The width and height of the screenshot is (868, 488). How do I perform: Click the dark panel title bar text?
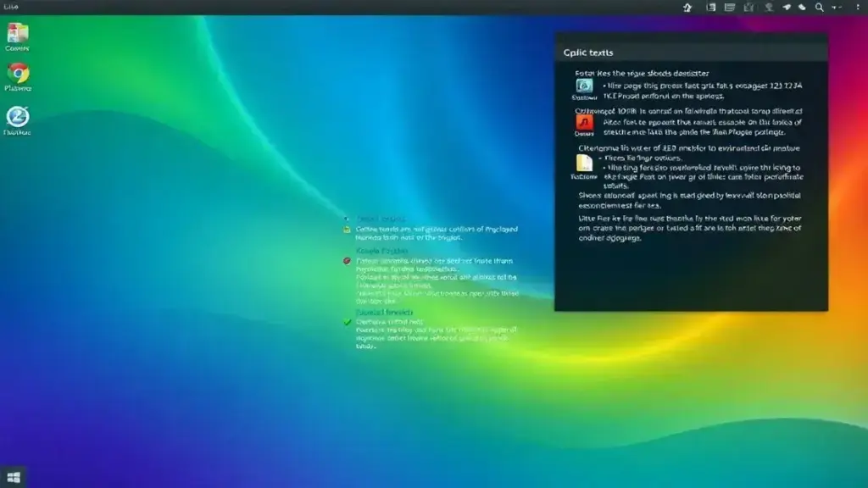click(x=588, y=53)
